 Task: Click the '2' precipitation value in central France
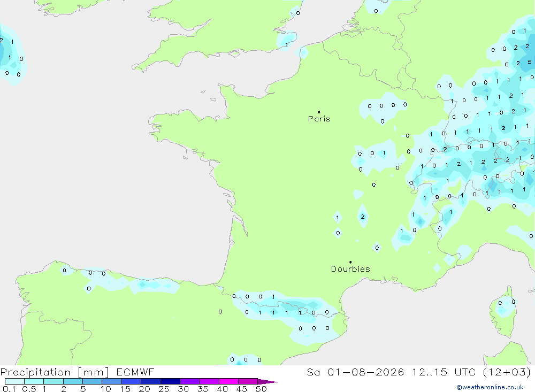363,217
